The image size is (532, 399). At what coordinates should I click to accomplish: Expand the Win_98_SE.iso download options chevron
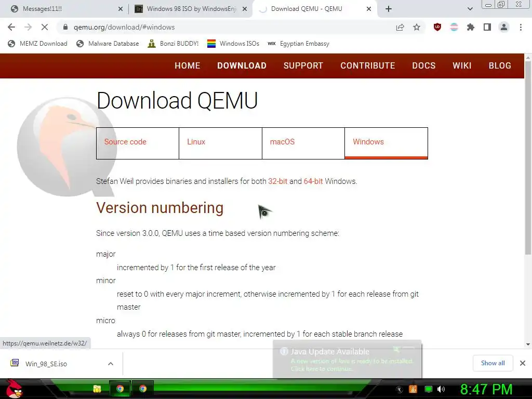click(111, 364)
